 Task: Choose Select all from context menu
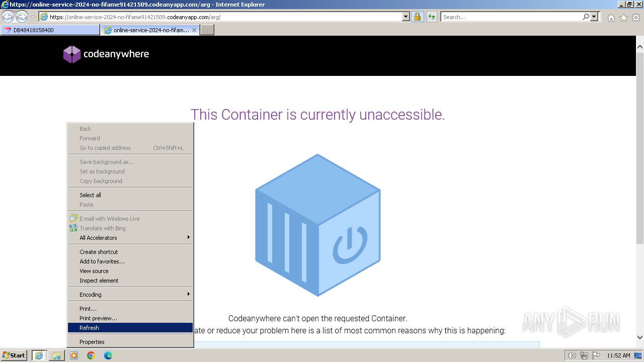point(130,195)
